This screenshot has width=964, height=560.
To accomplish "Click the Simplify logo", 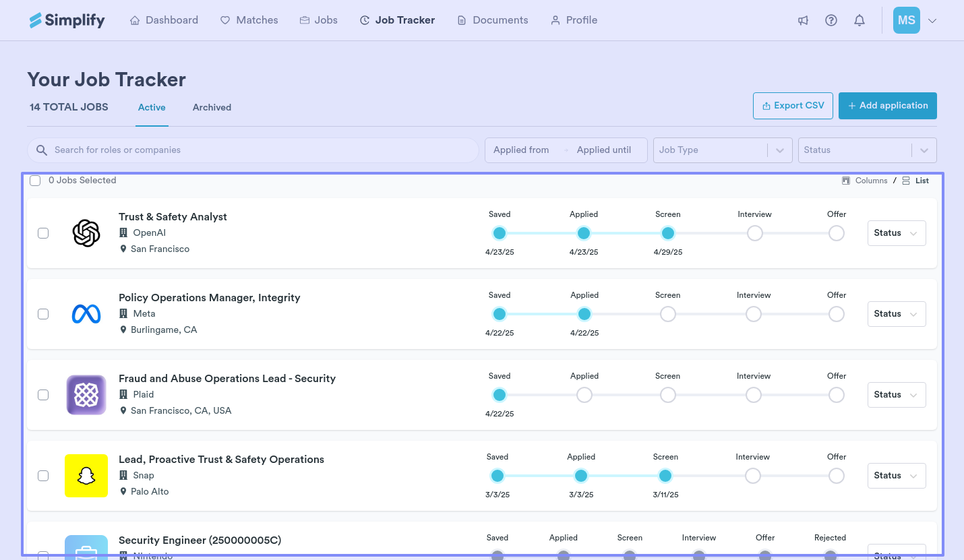I will [67, 20].
